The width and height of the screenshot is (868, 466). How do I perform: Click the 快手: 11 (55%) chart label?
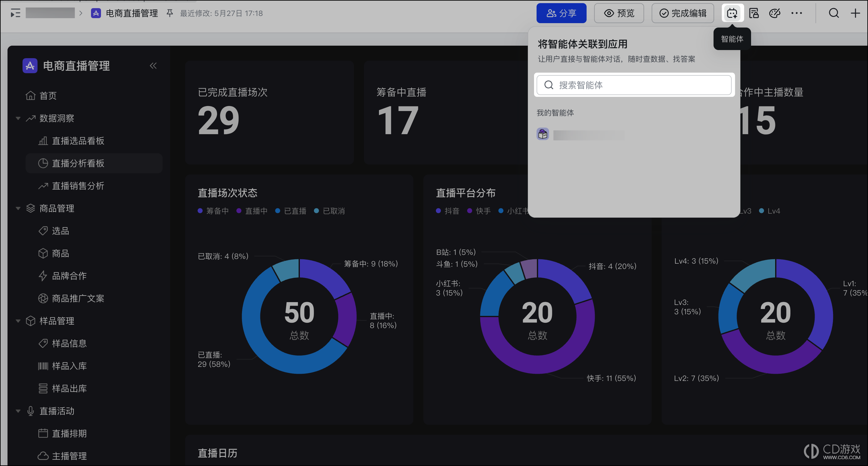click(x=612, y=378)
